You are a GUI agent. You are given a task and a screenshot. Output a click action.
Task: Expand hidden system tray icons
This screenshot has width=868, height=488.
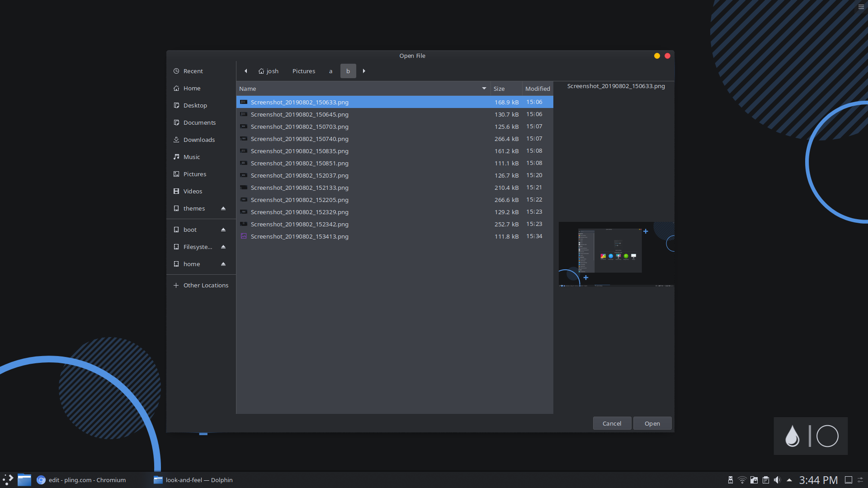click(x=789, y=480)
